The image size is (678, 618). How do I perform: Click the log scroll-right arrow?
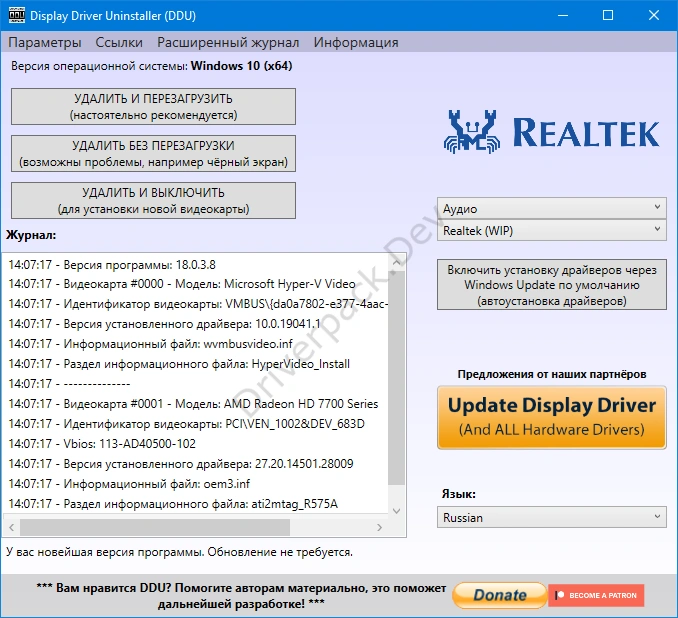(x=379, y=527)
